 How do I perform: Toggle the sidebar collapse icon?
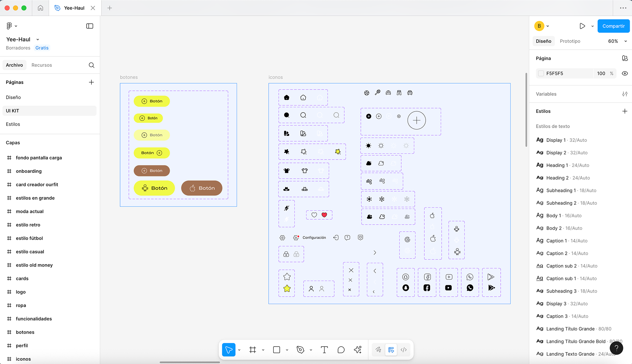90,26
